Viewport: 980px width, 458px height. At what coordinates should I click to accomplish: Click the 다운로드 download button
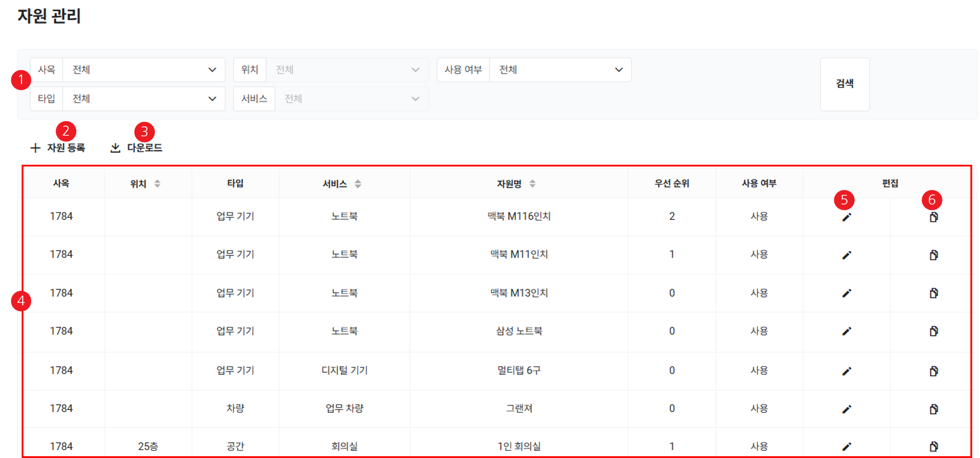point(137,148)
